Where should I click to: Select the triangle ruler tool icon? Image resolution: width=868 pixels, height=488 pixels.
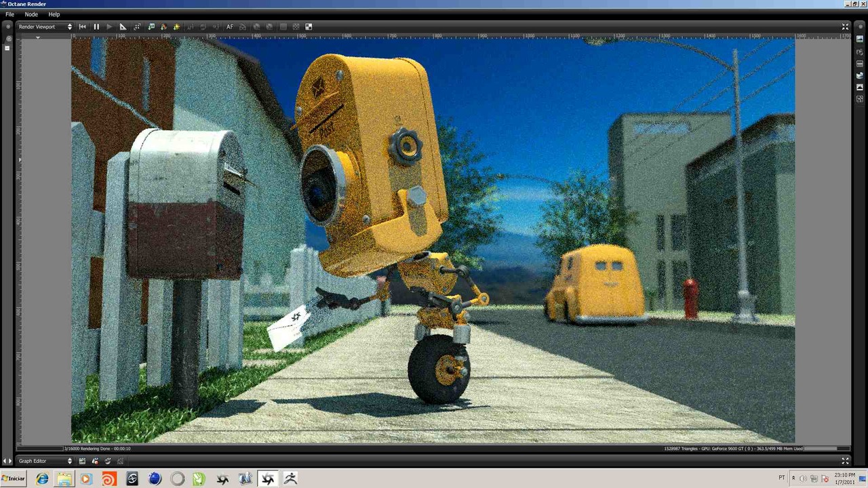tap(123, 27)
